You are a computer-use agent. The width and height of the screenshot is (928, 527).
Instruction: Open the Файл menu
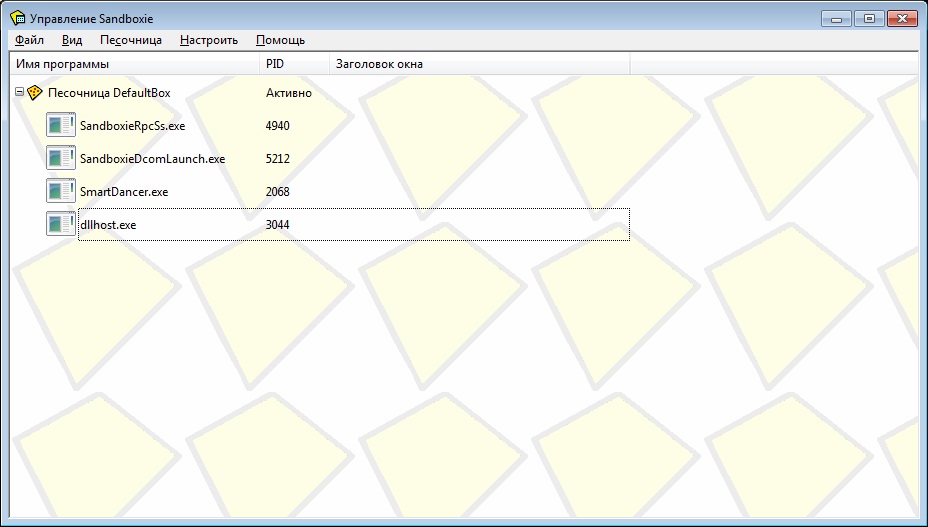pyautogui.click(x=30, y=40)
